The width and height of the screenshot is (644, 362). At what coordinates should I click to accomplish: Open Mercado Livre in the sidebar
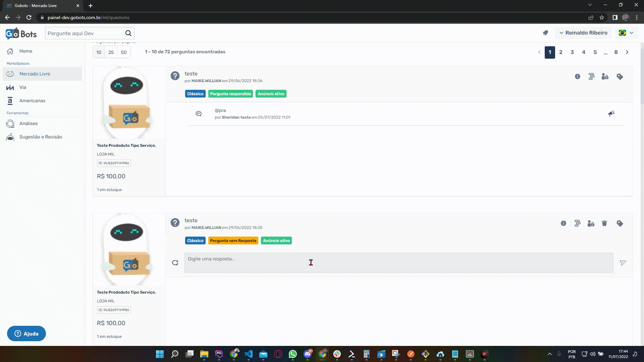tap(35, 74)
